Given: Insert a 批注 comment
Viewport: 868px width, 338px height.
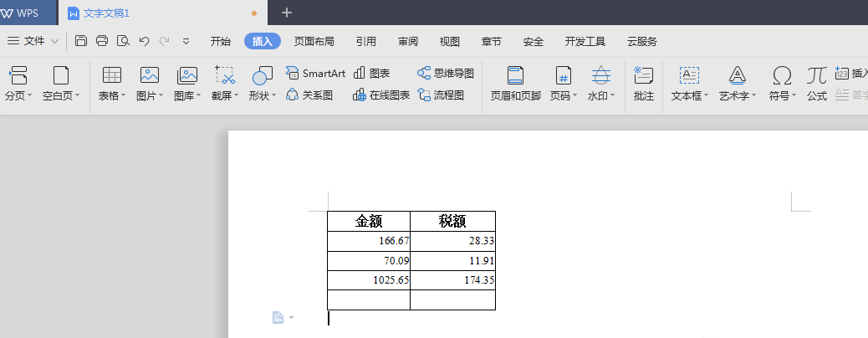Looking at the screenshot, I should 643,84.
